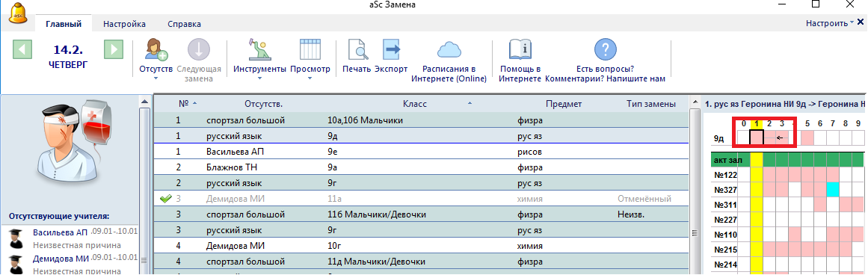The image size is (868, 275).
Task: Expand the Отсутств dropdown arrow
Action: [x=156, y=78]
